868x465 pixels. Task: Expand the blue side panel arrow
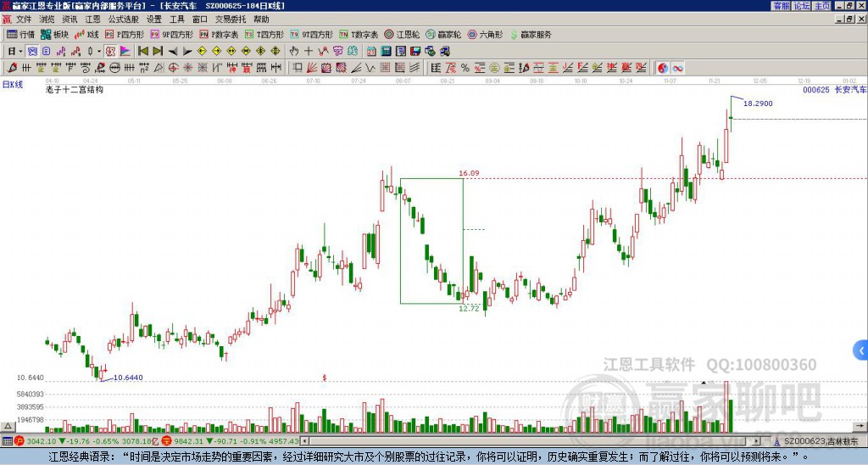[861, 350]
